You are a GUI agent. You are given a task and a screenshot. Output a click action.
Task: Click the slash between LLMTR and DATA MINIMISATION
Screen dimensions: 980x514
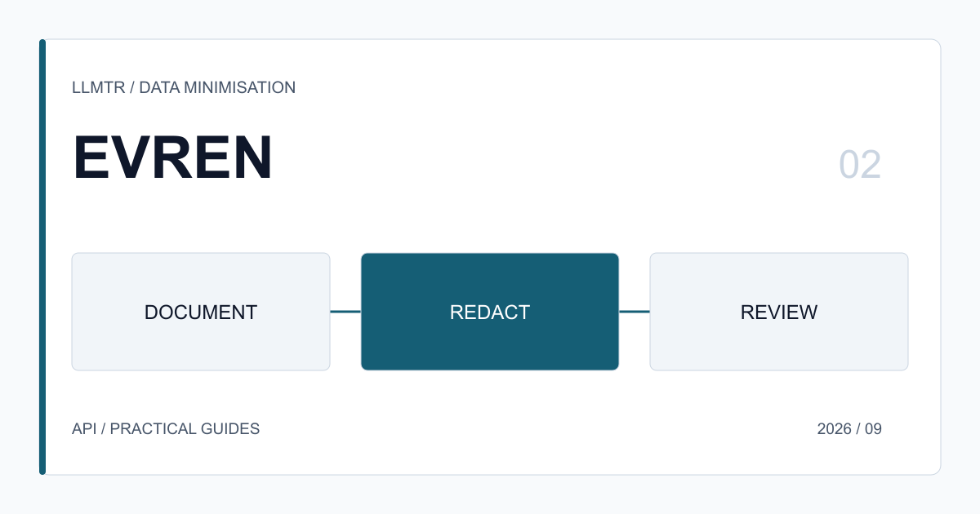click(x=132, y=87)
